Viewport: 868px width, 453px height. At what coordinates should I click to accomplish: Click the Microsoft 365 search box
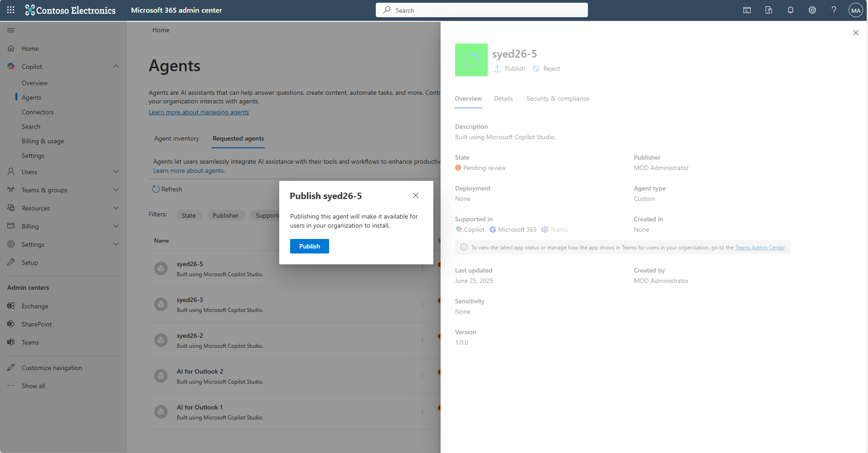pyautogui.click(x=481, y=10)
